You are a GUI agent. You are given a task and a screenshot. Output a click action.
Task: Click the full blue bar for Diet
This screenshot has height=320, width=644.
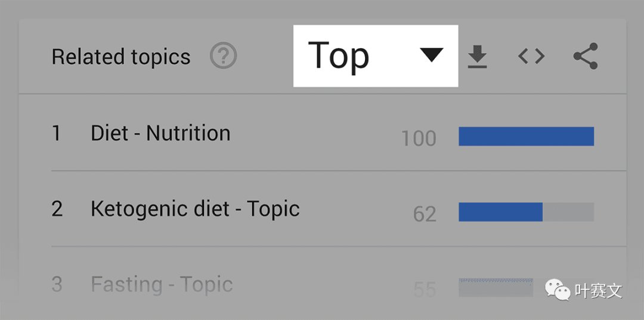coord(526,136)
